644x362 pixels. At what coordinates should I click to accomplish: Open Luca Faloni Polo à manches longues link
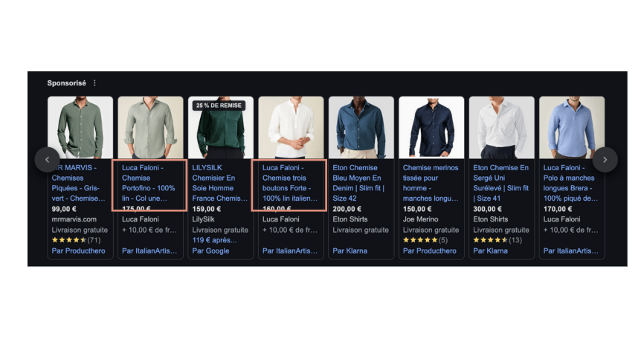point(570,183)
